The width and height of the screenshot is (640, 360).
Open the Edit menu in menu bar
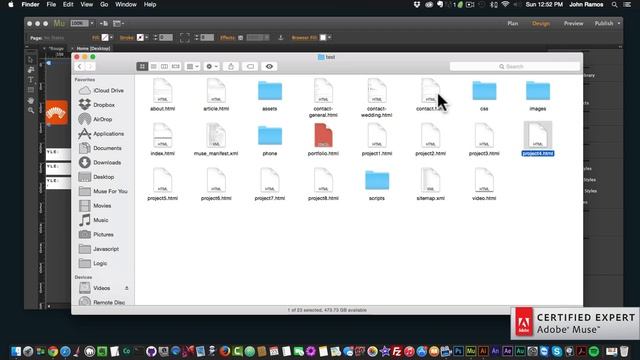point(68,4)
